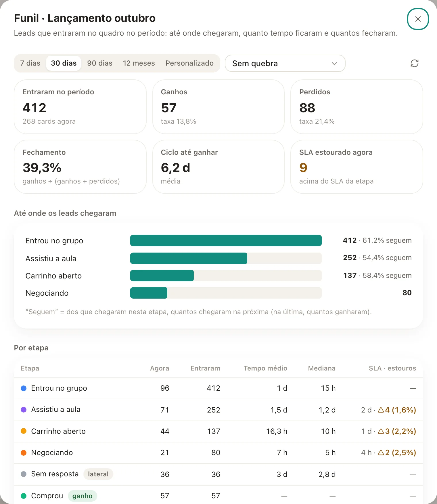This screenshot has height=504, width=437.
Task: Open the Sem quebra dropdown
Action: [x=285, y=63]
